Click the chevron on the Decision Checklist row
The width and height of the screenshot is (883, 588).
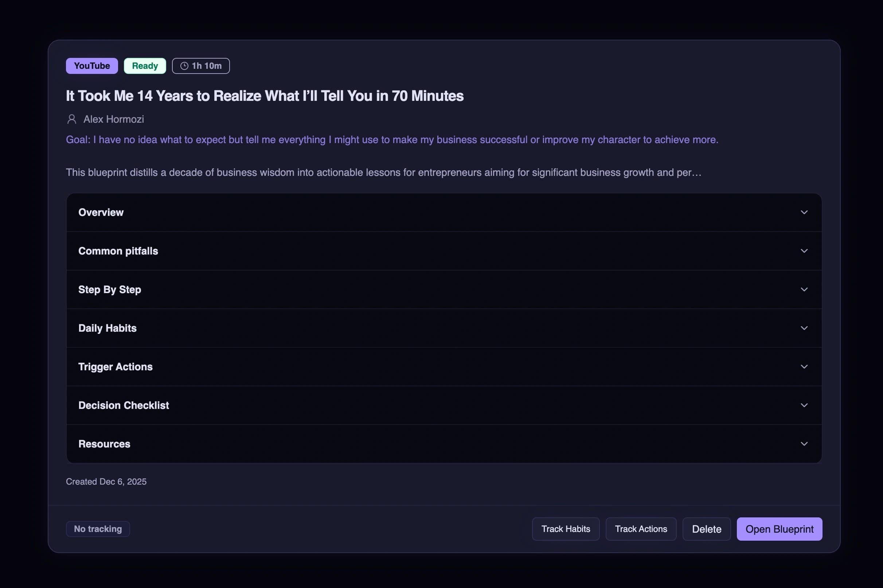pos(804,405)
